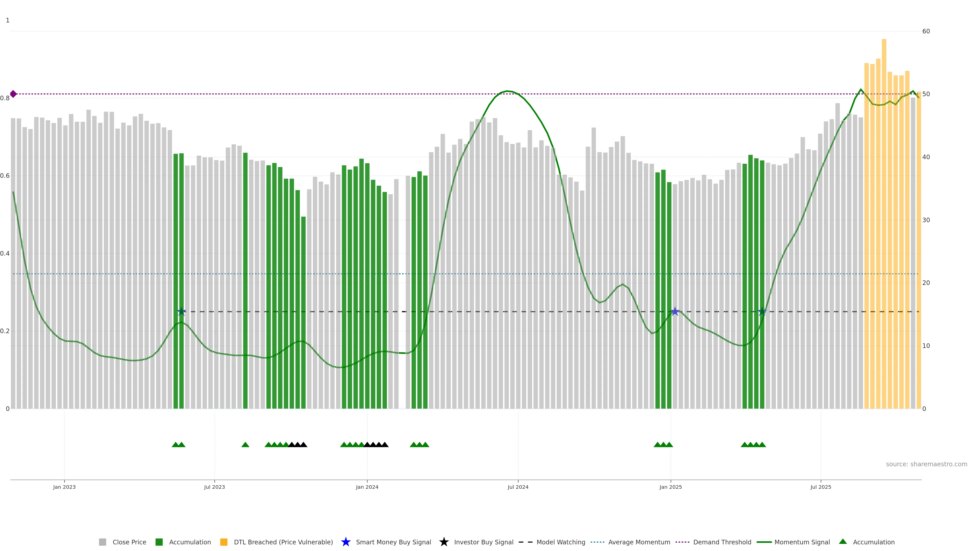Click the blue star marker near June 2023
Viewport: 980px width, 551px height.
(181, 312)
